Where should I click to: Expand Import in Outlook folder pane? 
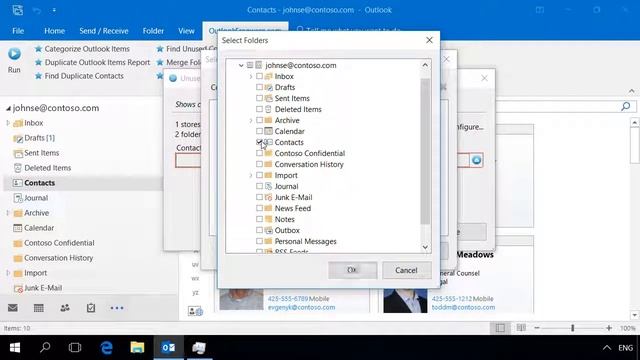[8, 273]
